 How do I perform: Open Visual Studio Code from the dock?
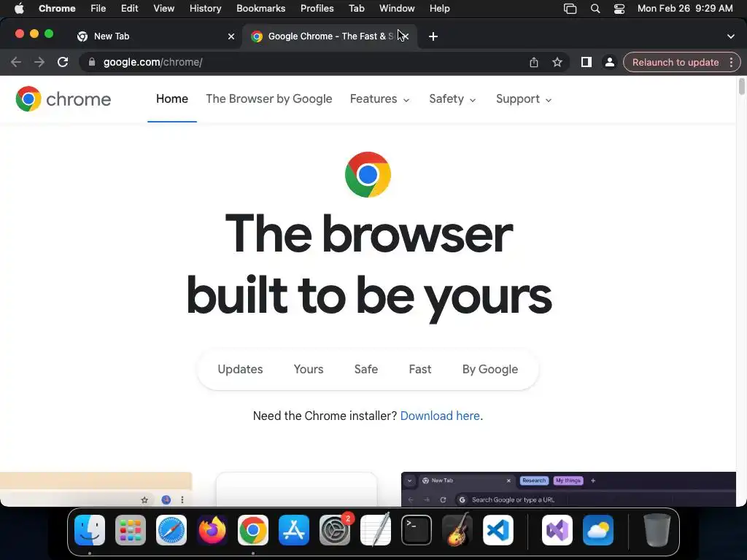tap(498, 530)
